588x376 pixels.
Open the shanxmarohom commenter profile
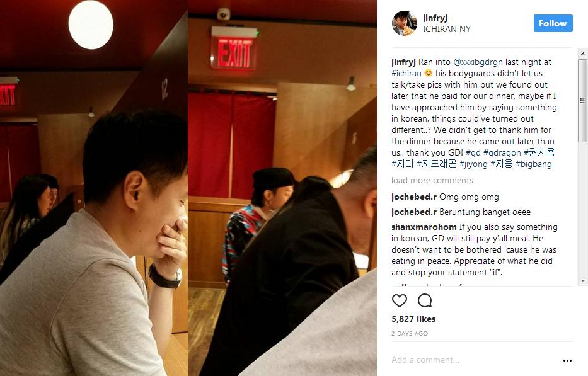[x=424, y=227]
